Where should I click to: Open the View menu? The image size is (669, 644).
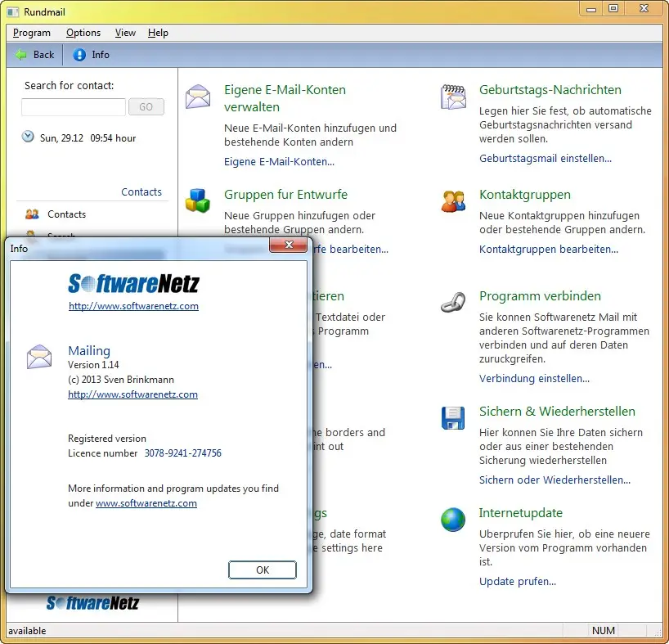125,33
